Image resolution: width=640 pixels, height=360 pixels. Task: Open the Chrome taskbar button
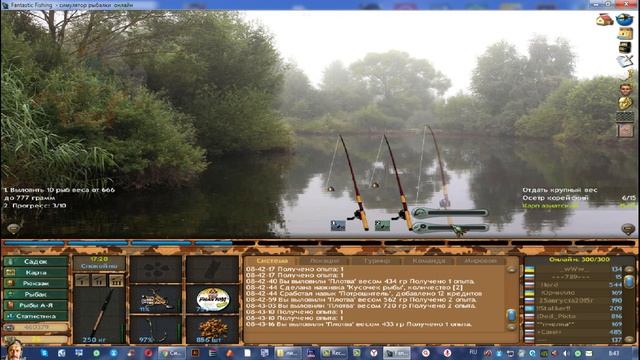click(x=172, y=353)
